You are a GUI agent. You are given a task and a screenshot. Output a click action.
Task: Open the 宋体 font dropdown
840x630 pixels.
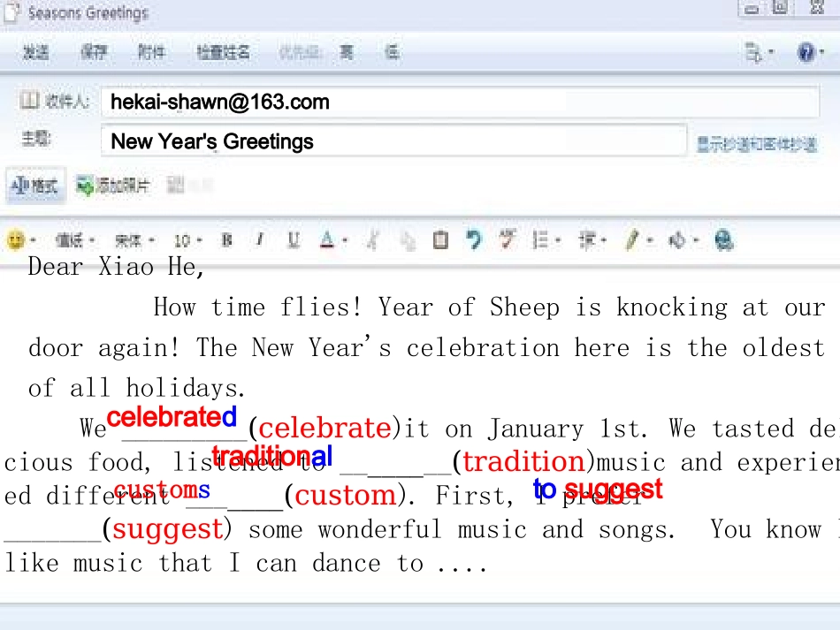click(x=134, y=240)
